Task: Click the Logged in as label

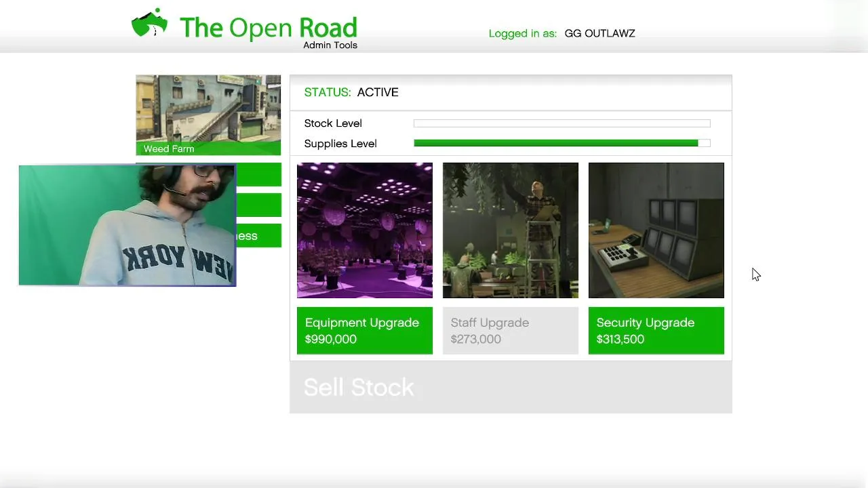Action: tap(523, 33)
